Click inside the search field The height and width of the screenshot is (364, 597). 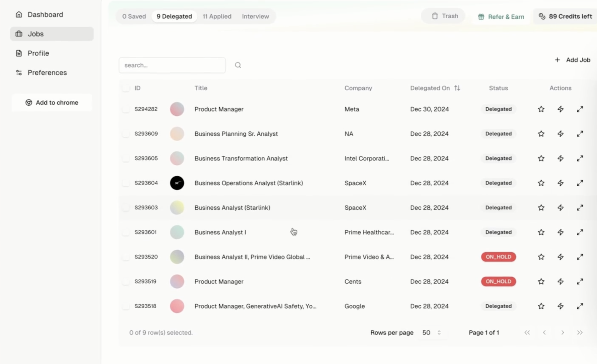pos(172,65)
